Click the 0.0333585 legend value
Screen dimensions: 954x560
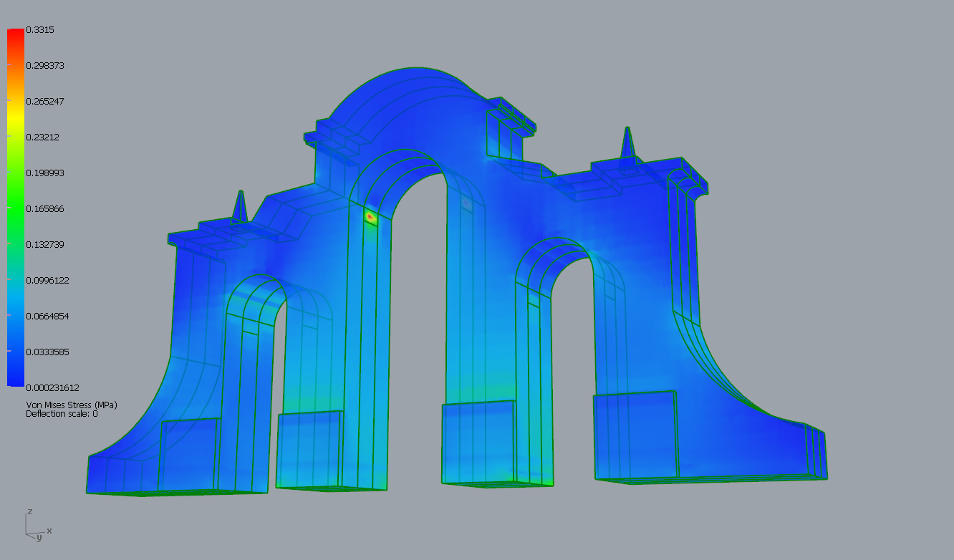click(47, 352)
